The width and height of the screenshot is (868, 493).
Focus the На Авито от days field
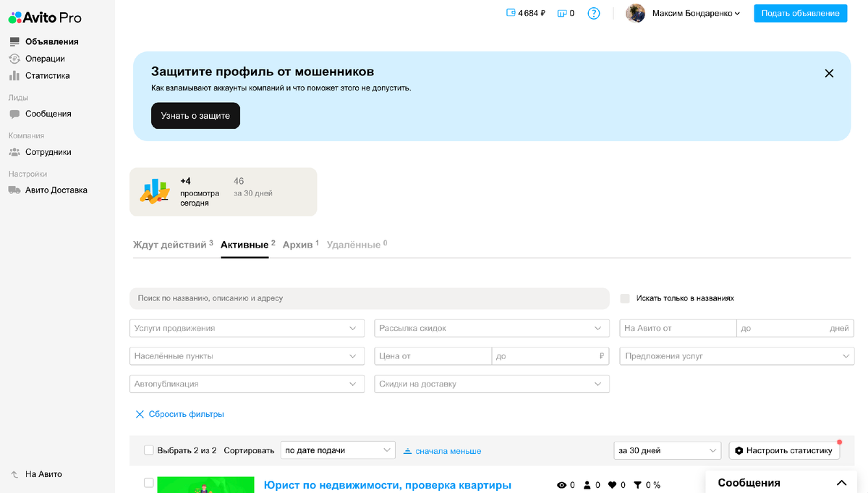[678, 328]
